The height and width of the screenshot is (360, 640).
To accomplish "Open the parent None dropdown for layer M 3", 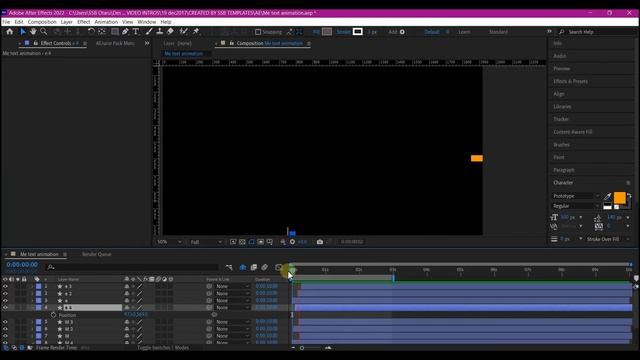I will tap(232, 322).
